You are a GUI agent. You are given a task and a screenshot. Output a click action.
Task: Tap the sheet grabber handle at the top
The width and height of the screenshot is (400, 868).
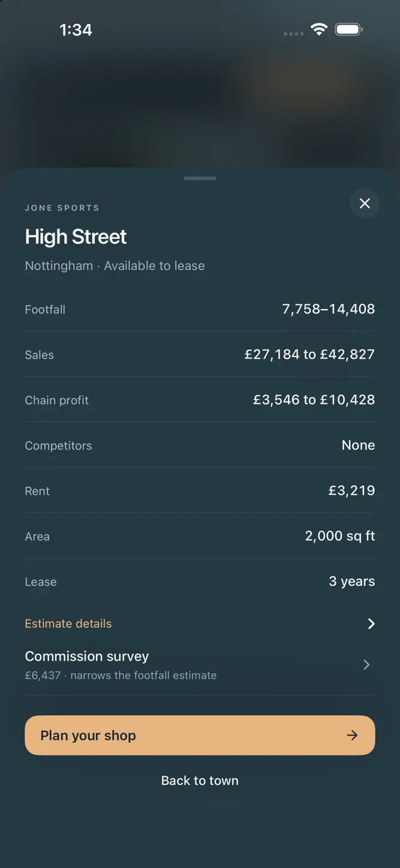[x=200, y=179]
